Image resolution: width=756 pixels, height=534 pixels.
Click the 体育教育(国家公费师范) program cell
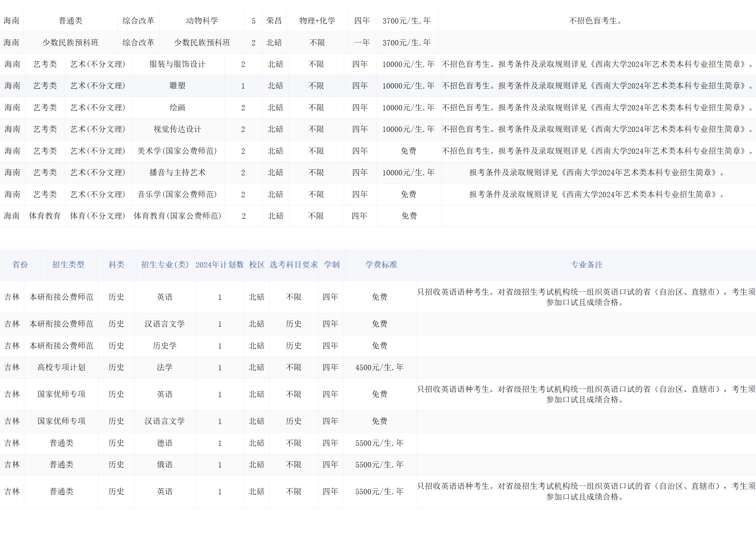(x=177, y=216)
